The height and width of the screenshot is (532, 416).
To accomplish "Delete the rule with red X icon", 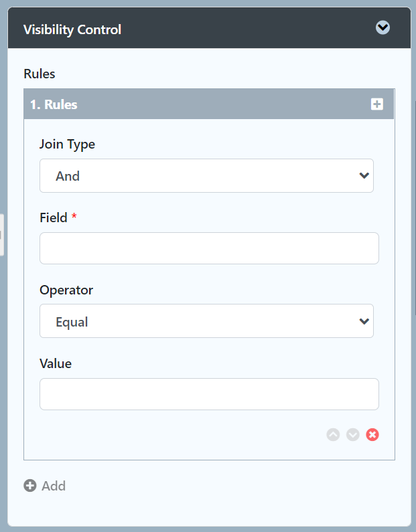I will (x=372, y=434).
